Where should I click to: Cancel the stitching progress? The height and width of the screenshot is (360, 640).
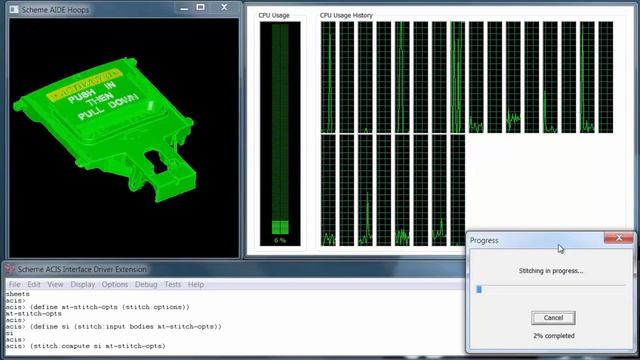point(553,318)
